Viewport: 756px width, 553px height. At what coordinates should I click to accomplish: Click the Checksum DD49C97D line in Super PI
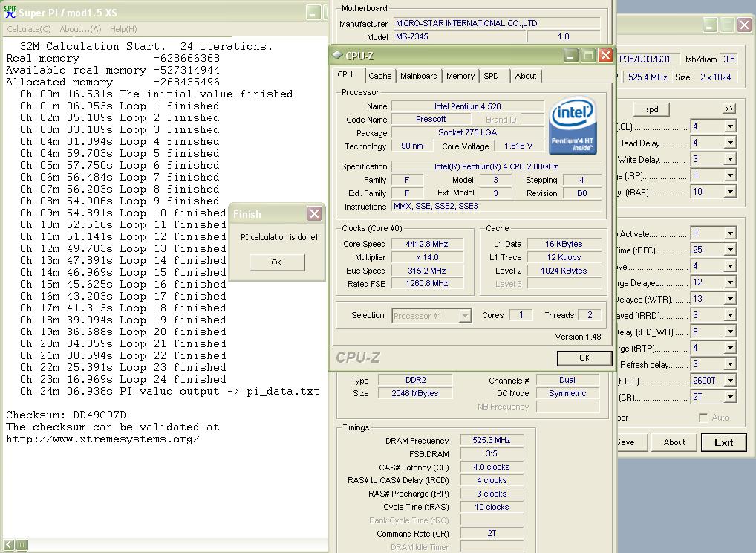point(66,415)
